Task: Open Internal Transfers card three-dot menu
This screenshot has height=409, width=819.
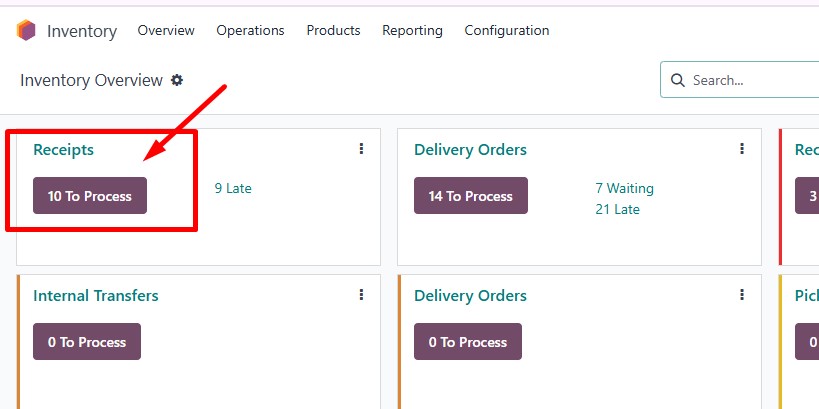Action: [x=361, y=295]
